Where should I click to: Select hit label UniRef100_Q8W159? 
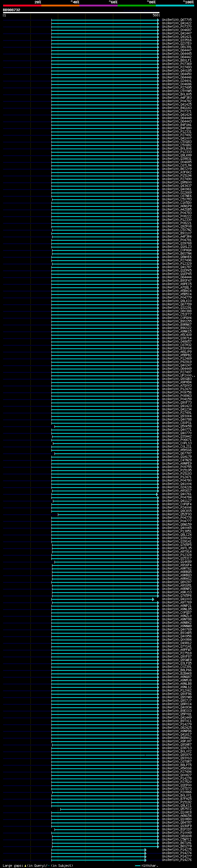(177, 524)
